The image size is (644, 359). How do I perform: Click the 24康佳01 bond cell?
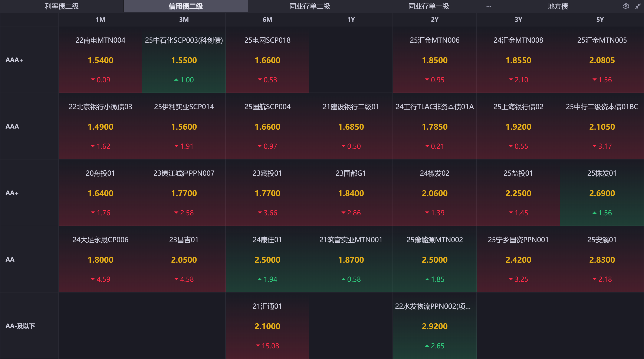coord(267,259)
